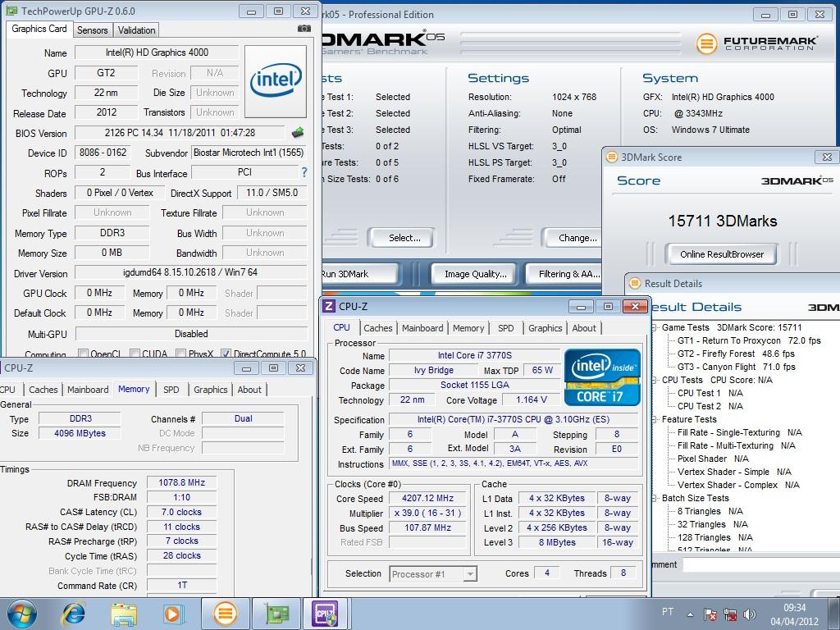Select the Pixel Shader N/A row
840x630 pixels.
pos(713,459)
